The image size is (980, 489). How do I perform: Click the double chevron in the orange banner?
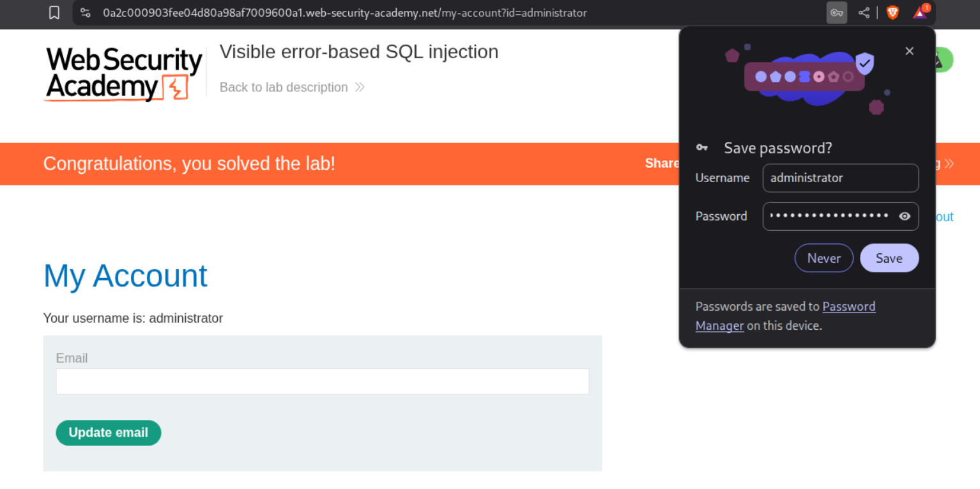[950, 164]
